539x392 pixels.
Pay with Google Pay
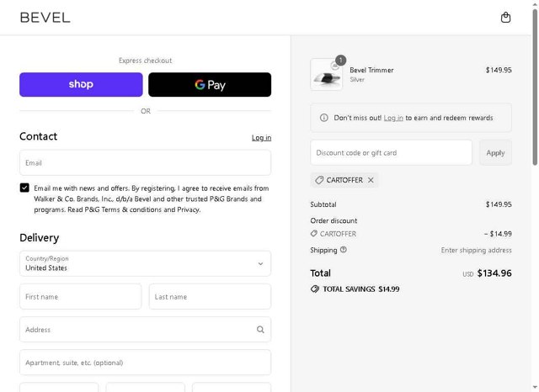tap(210, 84)
